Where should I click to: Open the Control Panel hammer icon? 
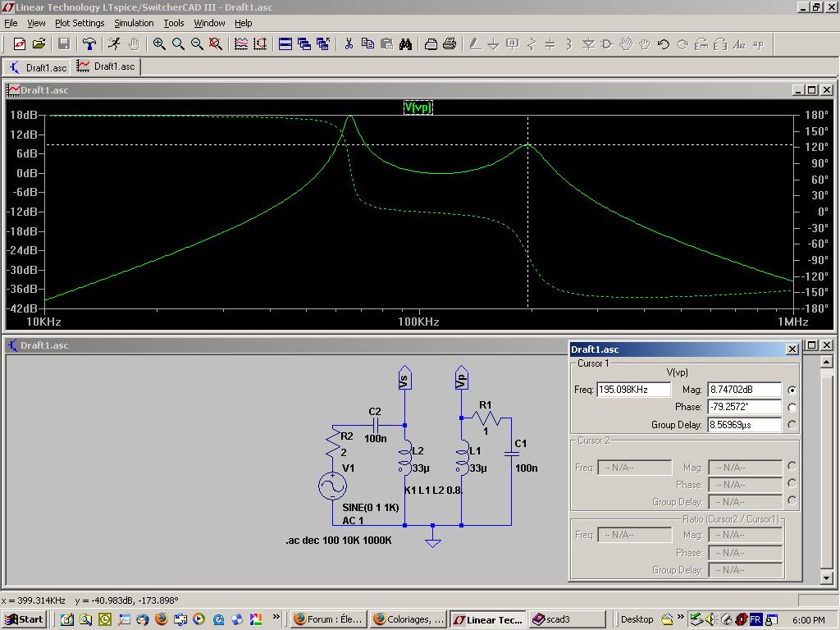click(89, 44)
